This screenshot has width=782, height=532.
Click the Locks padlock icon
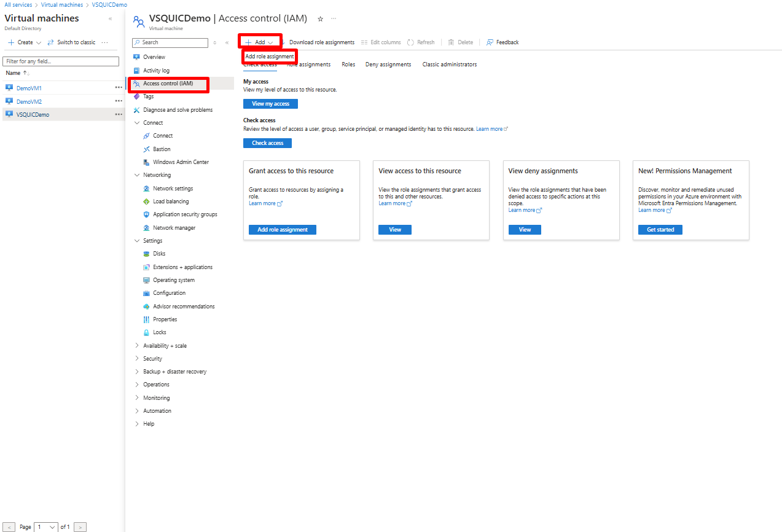tap(146, 332)
